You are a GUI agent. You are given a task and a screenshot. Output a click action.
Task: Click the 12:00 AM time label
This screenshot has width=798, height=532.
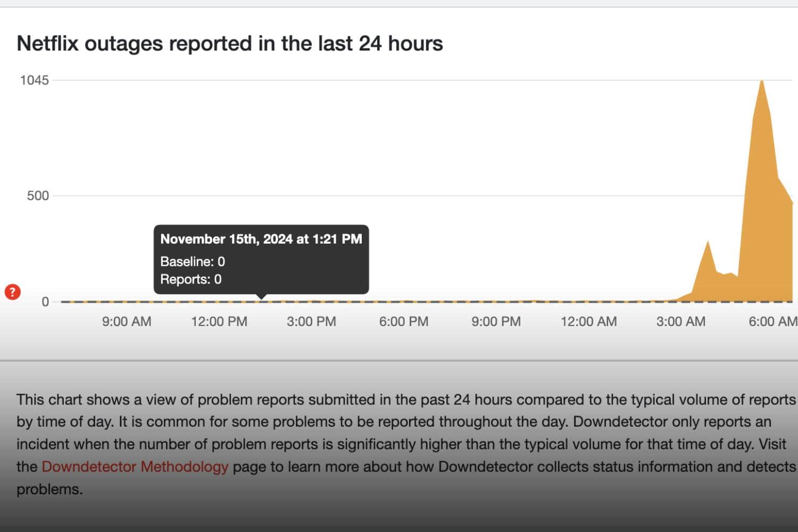tap(588, 321)
